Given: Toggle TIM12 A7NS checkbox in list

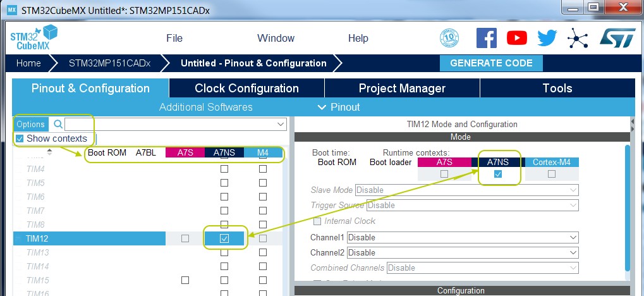Looking at the screenshot, I should click(x=224, y=238).
